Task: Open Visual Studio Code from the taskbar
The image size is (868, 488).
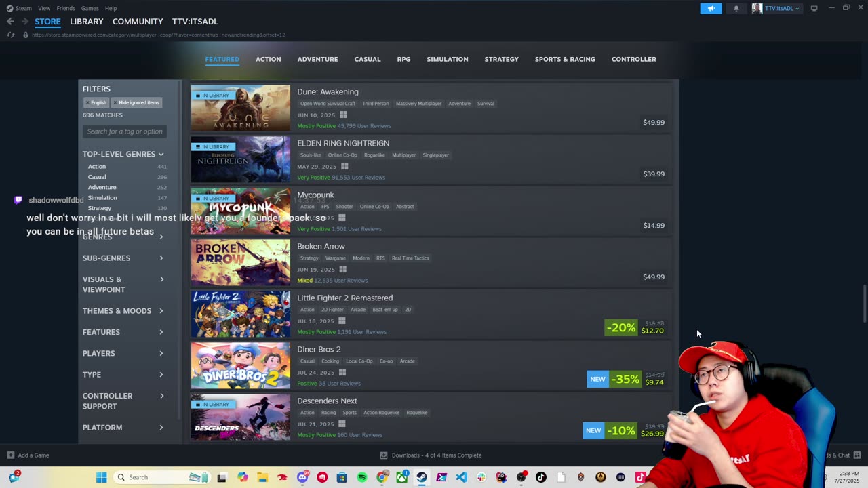Action: pyautogui.click(x=461, y=477)
